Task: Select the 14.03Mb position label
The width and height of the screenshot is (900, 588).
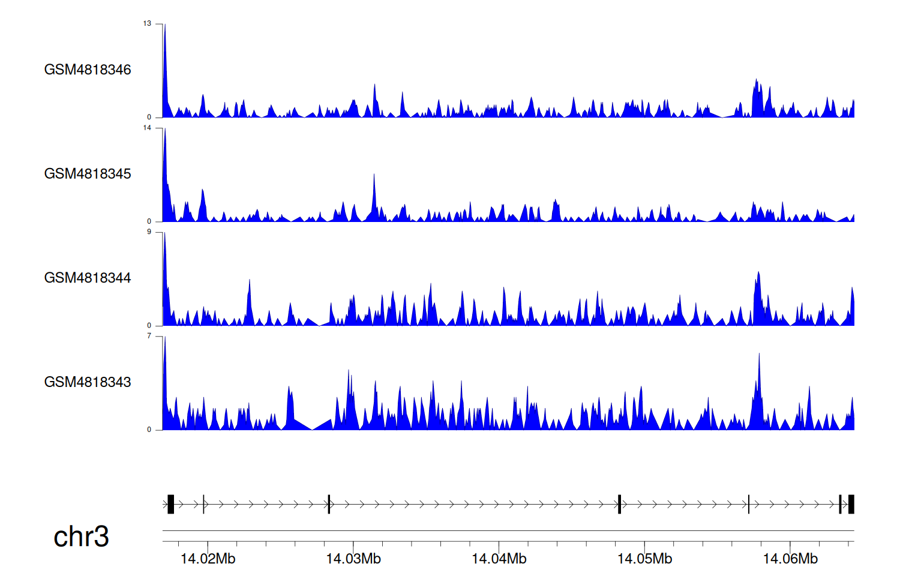Action: 353,559
